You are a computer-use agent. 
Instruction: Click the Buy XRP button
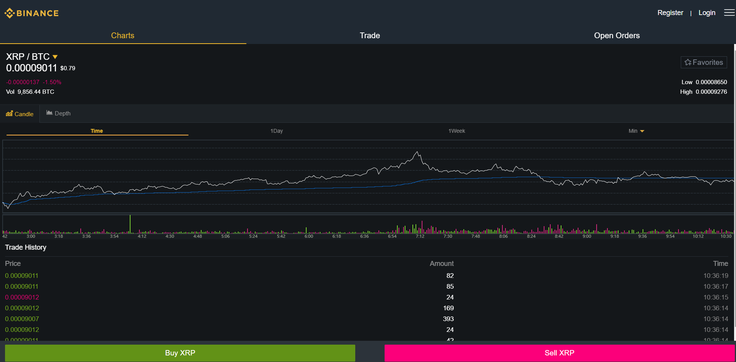click(x=180, y=353)
